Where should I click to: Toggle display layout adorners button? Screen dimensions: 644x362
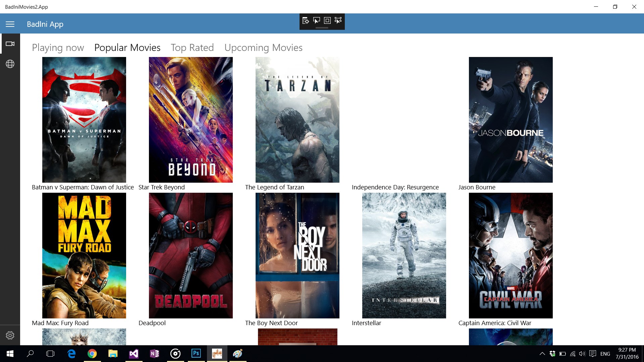(327, 21)
